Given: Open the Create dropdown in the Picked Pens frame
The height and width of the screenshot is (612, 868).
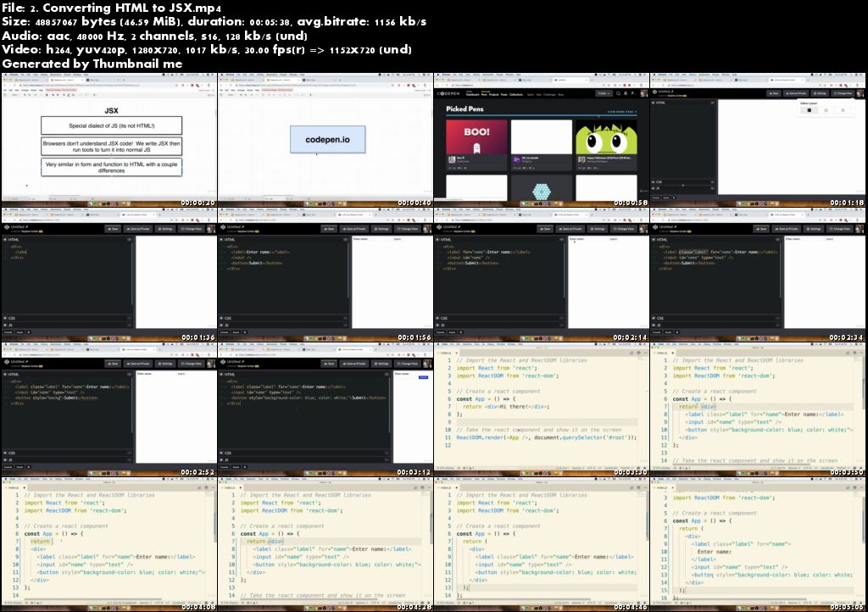Looking at the screenshot, I should pos(605,92).
